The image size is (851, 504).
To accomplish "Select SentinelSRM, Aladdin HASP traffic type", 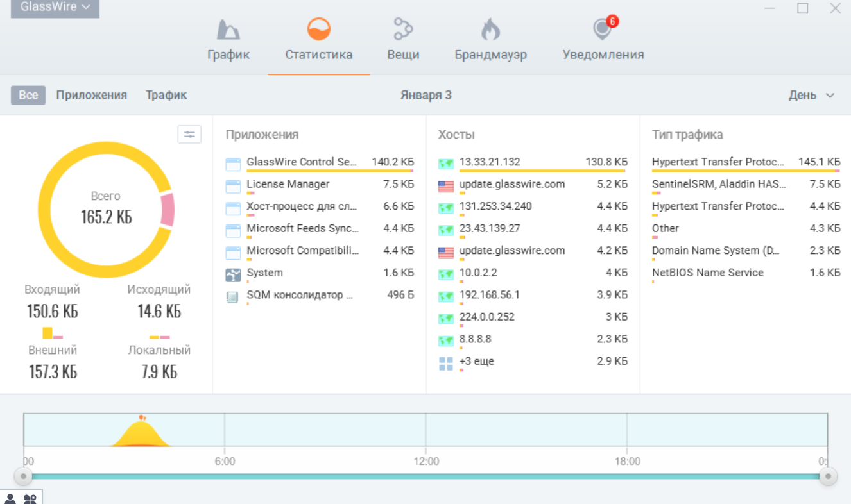I will (746, 186).
